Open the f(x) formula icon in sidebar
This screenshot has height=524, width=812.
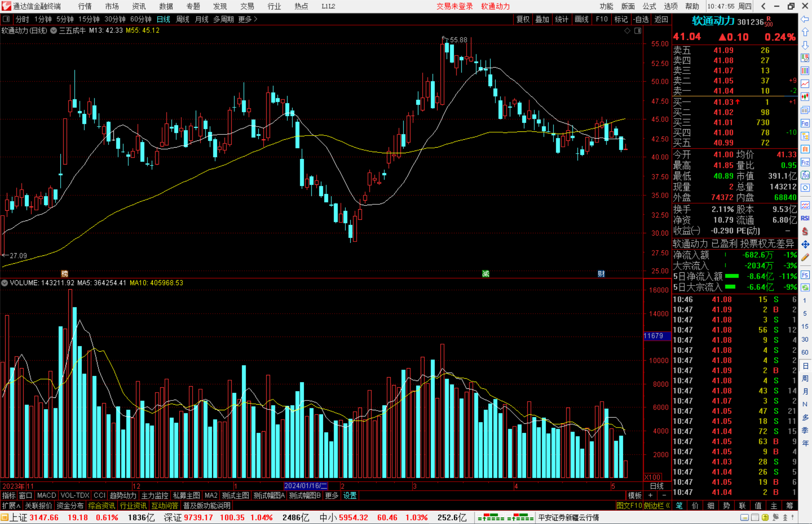805,175
